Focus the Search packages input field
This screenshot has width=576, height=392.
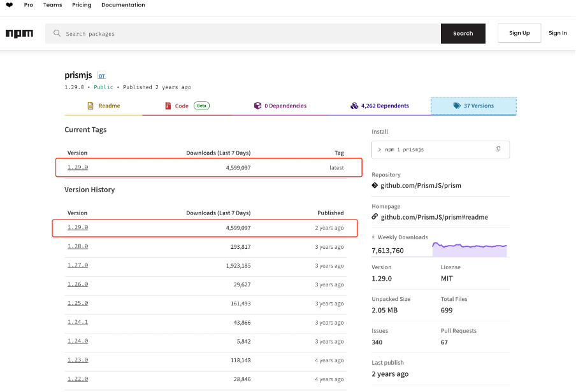[243, 33]
